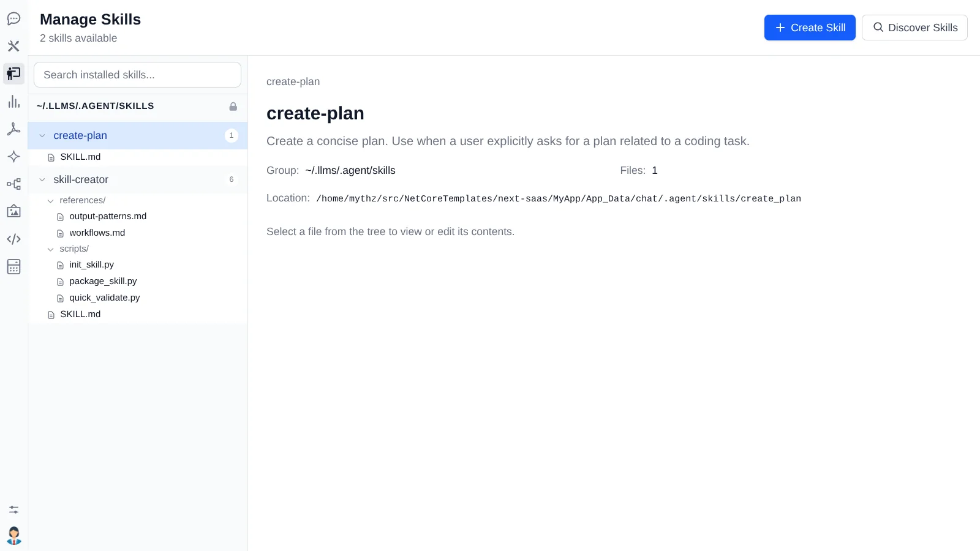The image size is (980, 551).
Task: Collapse the create-plan skill chevron
Action: point(42,136)
